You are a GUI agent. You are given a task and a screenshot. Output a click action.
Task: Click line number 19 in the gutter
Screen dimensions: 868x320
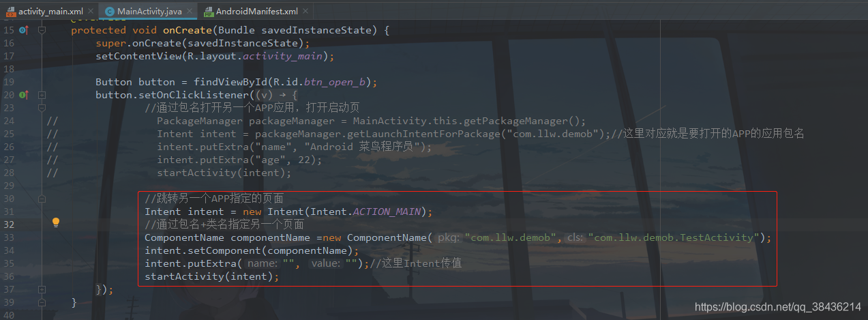8,82
